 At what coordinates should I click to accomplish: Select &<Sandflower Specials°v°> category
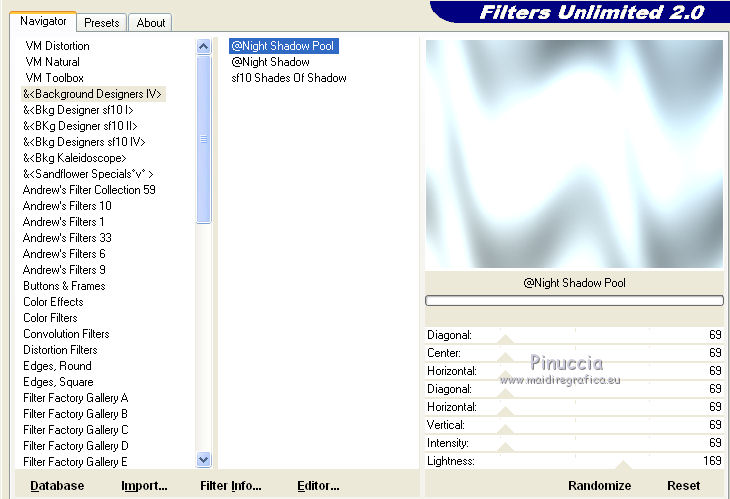click(x=88, y=174)
